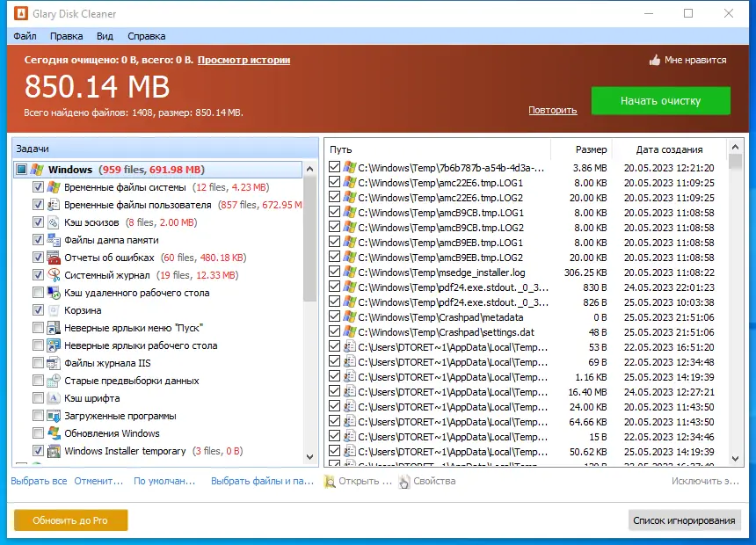Click the Корзина recycle bin icon
756x545 pixels.
click(x=54, y=310)
